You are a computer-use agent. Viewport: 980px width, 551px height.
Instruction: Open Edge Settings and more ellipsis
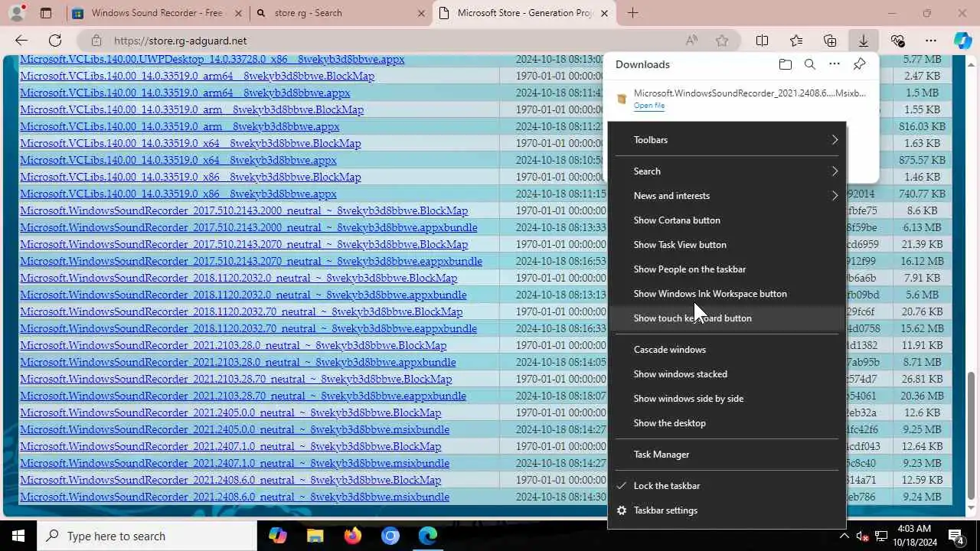point(930,41)
